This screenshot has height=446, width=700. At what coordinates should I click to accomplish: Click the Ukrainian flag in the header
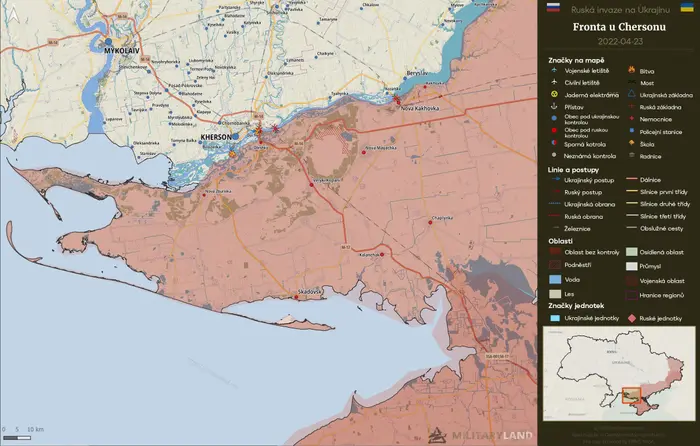[687, 8]
